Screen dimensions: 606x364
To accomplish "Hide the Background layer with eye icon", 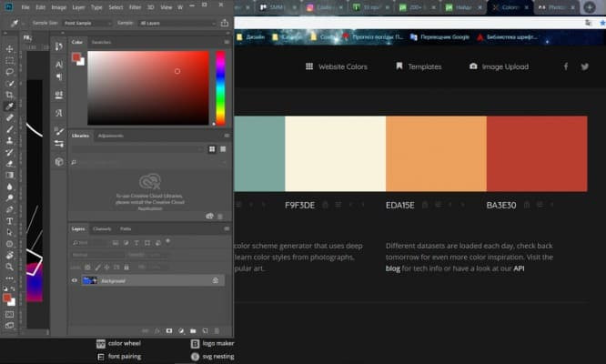I will point(75,280).
